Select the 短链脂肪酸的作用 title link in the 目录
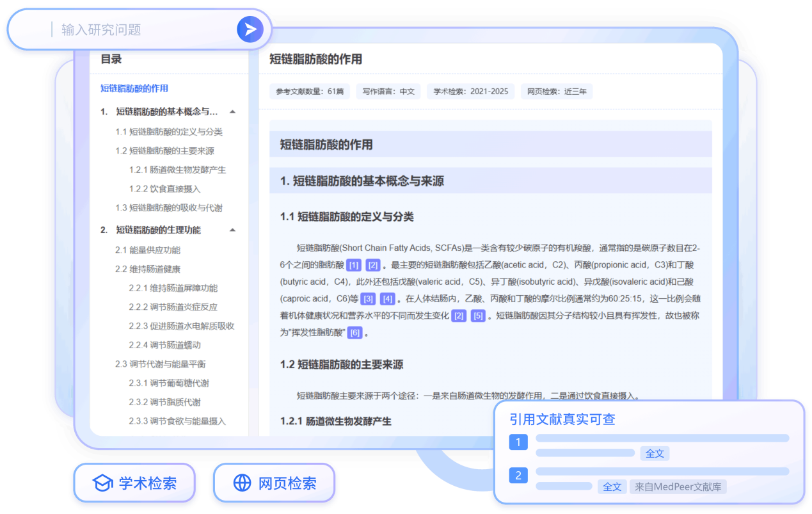812x514 pixels. (136, 89)
